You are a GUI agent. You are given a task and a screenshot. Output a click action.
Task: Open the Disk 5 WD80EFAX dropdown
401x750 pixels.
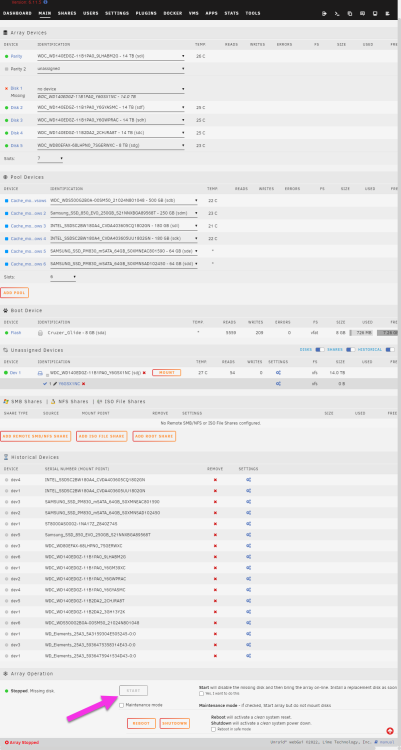tap(111, 145)
